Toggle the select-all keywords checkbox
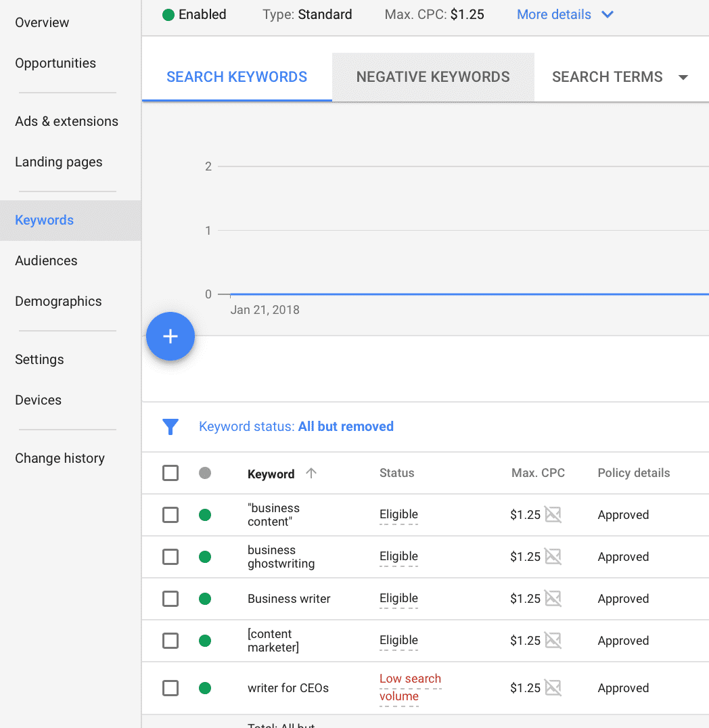Viewport: 709px width, 728px height. (170, 473)
